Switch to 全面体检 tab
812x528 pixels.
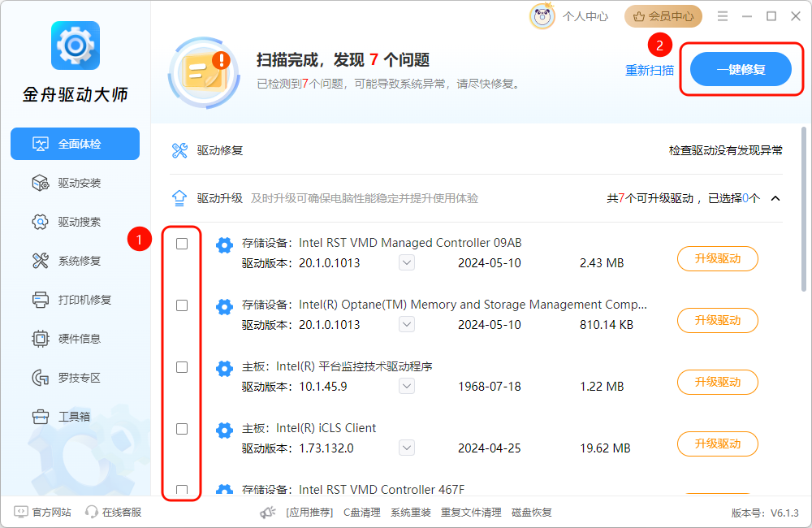pos(75,144)
